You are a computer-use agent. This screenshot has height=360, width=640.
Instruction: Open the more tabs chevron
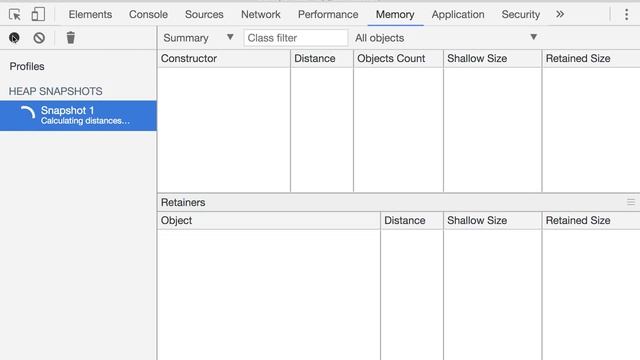[x=560, y=14]
